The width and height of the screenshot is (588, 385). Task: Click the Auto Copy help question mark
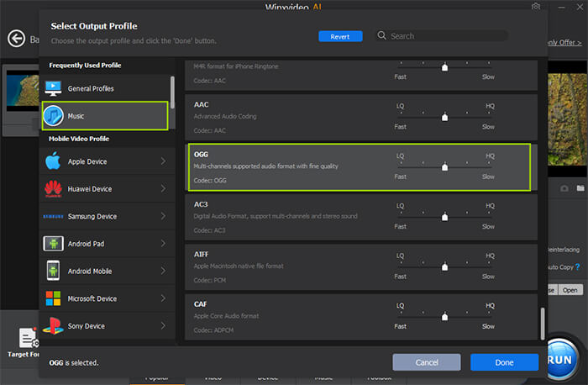pos(578,266)
